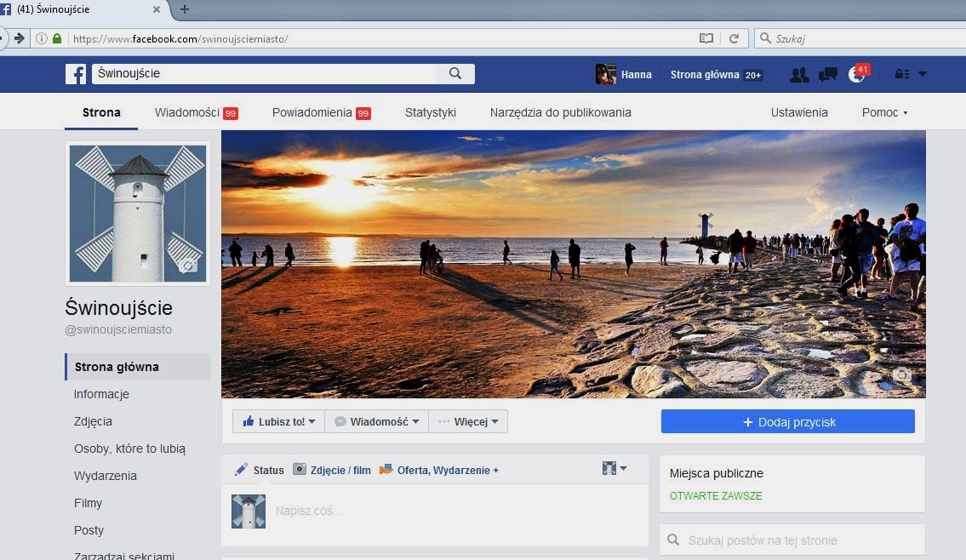Reload page with browser refresh icon

[734, 38]
